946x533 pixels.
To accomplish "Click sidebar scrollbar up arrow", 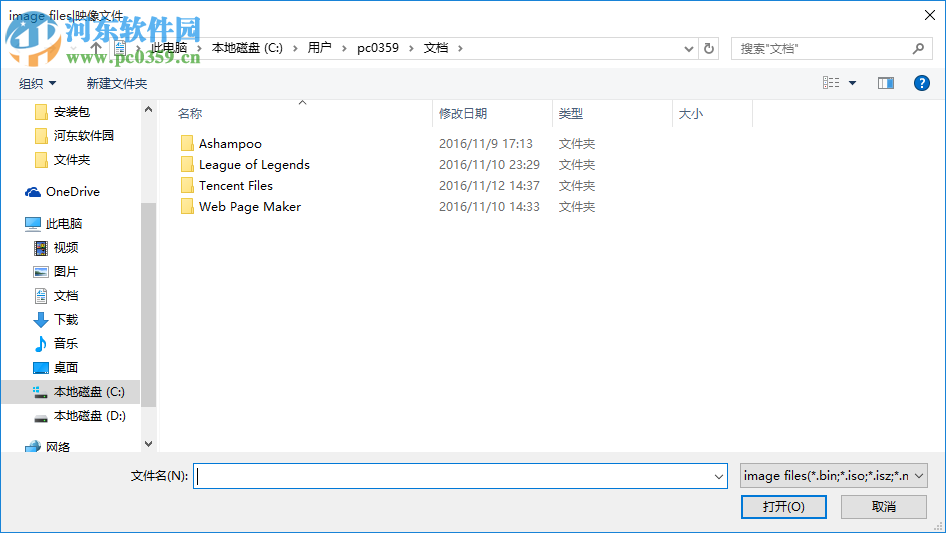I will (x=148, y=109).
